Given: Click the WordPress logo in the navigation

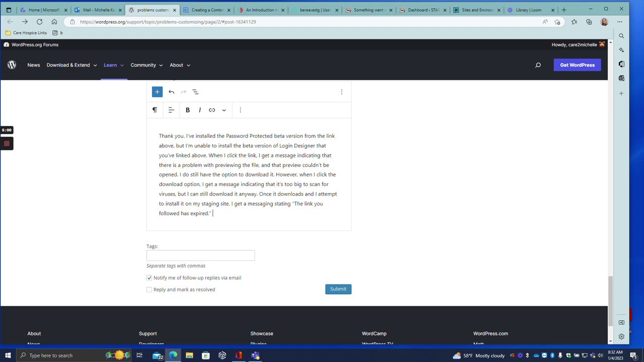Looking at the screenshot, I should [12, 65].
